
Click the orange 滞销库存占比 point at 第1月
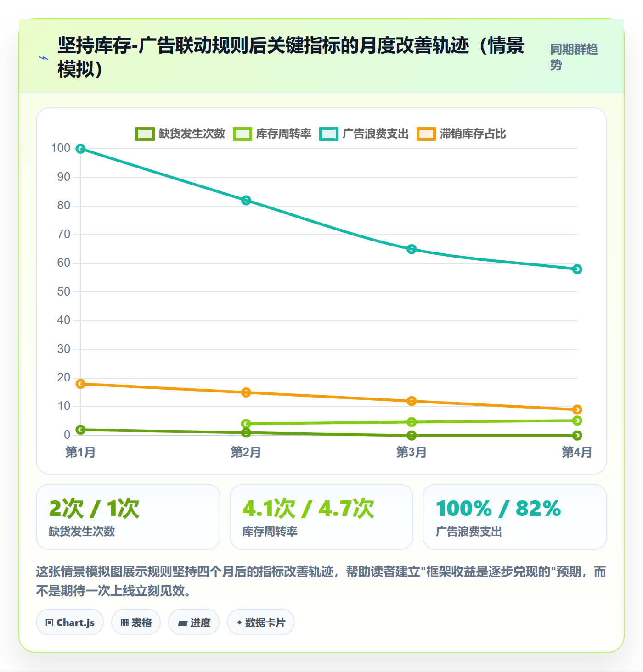coord(80,384)
